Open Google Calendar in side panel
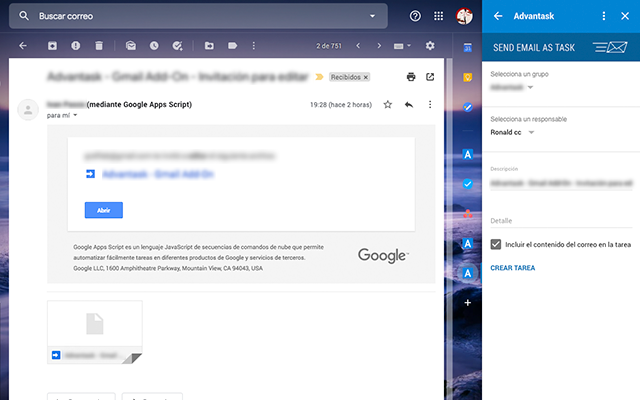This screenshot has height=400, width=640. (x=468, y=47)
